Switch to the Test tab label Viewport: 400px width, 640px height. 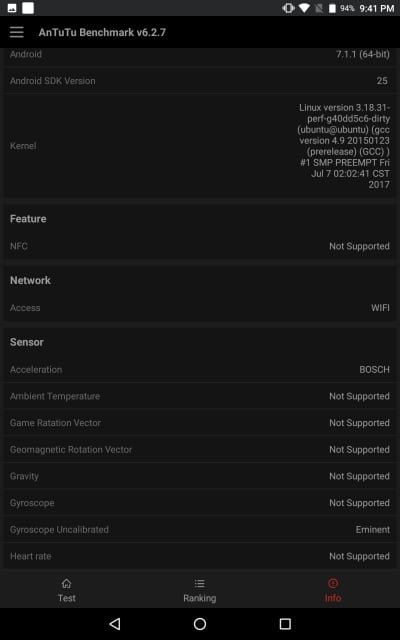tap(67, 598)
